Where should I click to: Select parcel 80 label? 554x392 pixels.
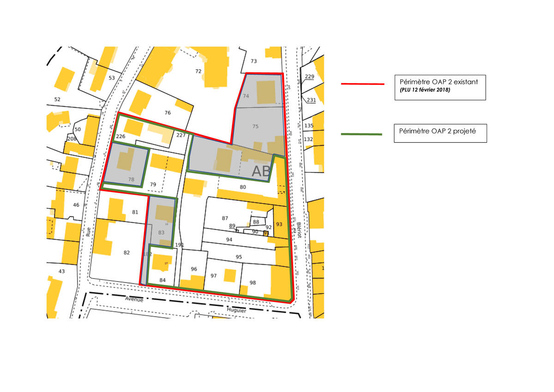click(243, 187)
